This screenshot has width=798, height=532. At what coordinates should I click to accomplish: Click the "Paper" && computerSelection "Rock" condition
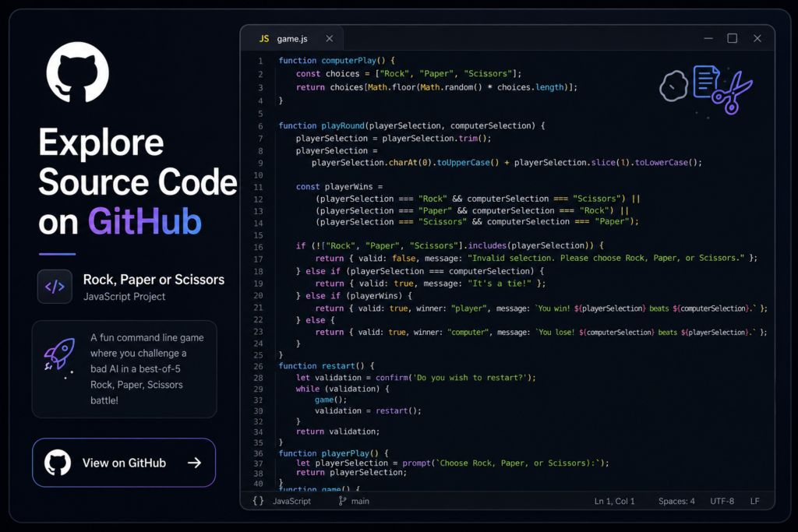tap(472, 210)
